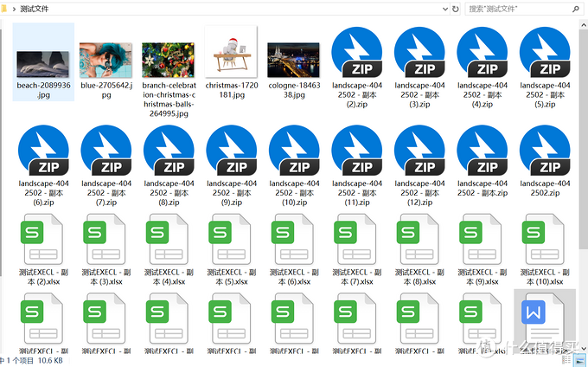
Task: Select the cologne-1846338.jpg night city image
Action: [x=294, y=60]
